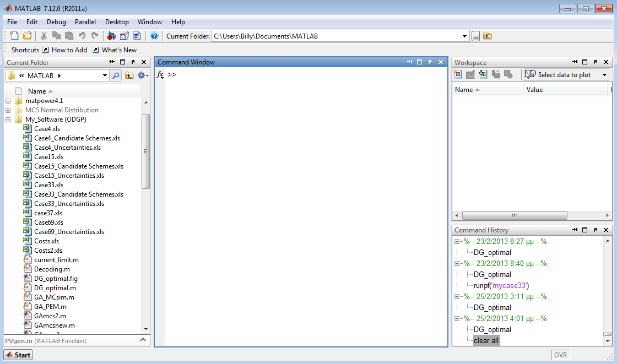
Task: Undock the Workspace panel
Action: pyautogui.click(x=595, y=62)
